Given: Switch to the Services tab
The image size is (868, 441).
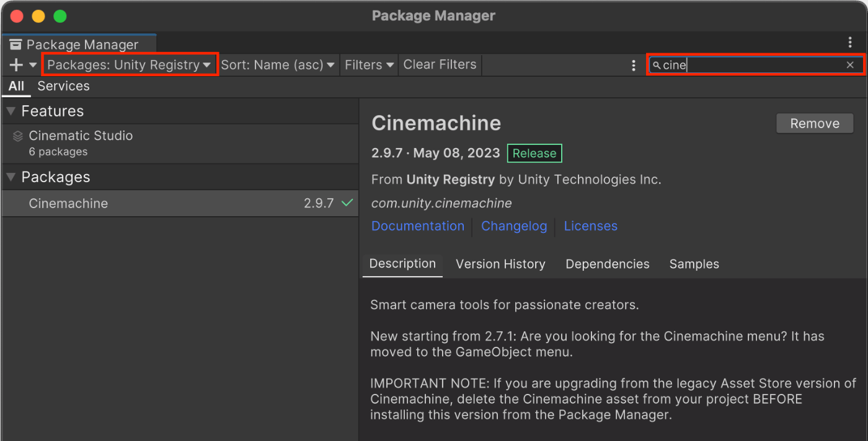Looking at the screenshot, I should pyautogui.click(x=63, y=86).
